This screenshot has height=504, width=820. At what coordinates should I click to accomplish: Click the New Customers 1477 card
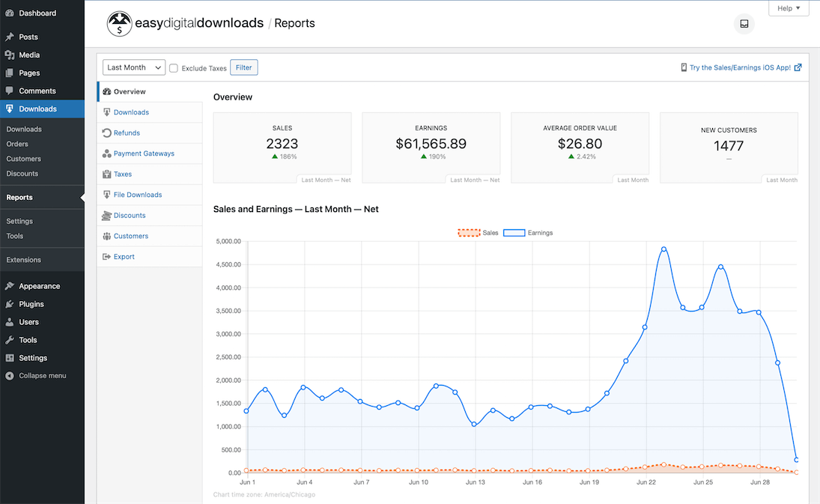(729, 148)
